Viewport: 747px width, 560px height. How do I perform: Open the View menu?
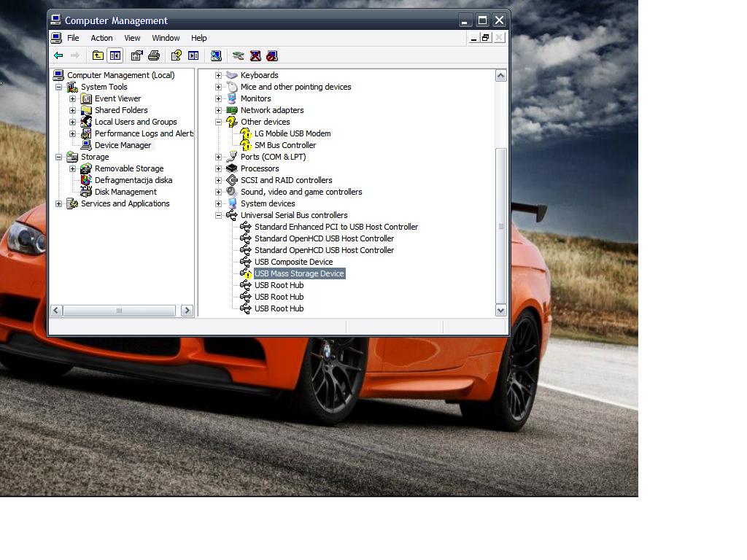tap(132, 38)
